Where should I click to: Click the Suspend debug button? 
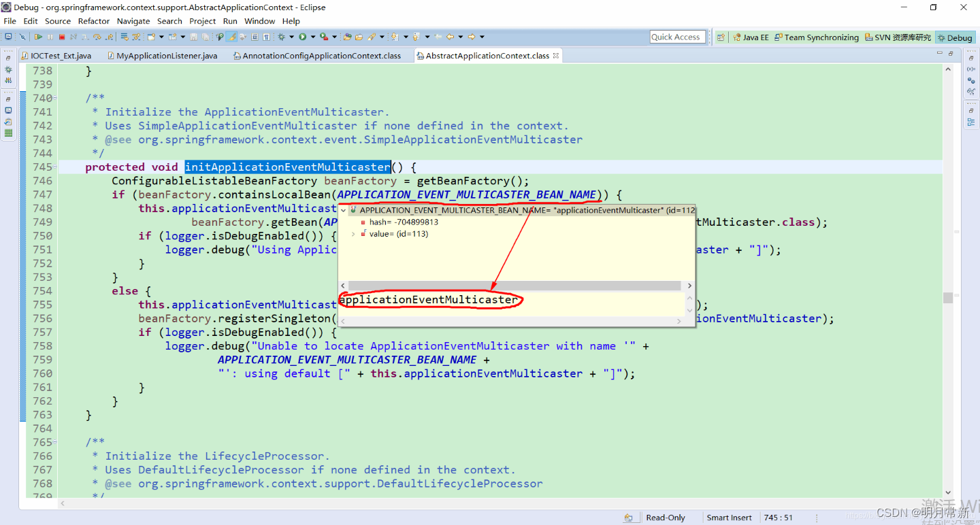point(50,37)
